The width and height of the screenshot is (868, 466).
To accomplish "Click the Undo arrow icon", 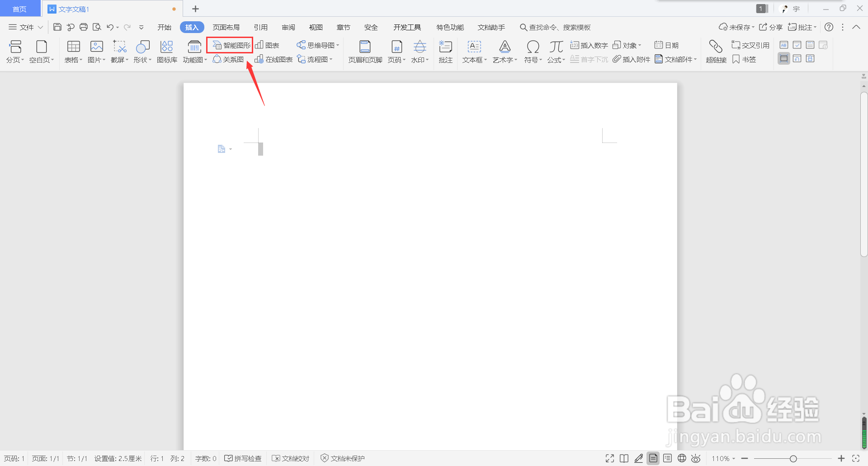I will click(x=110, y=27).
